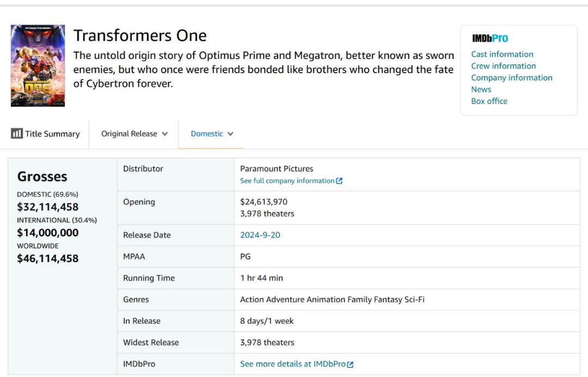Click the Transformers One title heading
588x377 pixels.
coord(140,35)
